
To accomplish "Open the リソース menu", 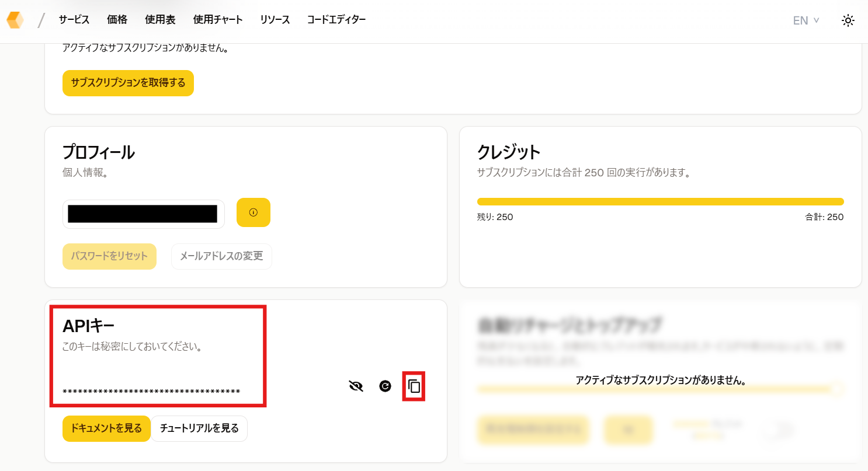I will click(275, 20).
